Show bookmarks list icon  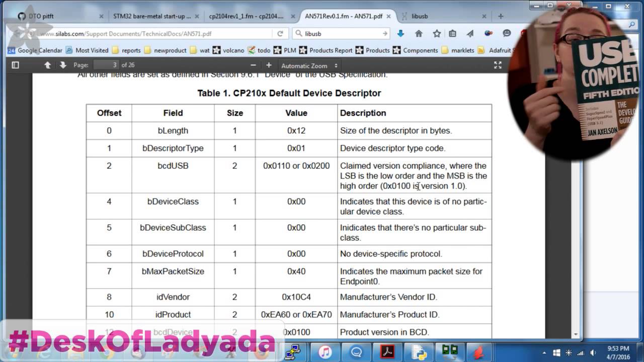coord(453,34)
